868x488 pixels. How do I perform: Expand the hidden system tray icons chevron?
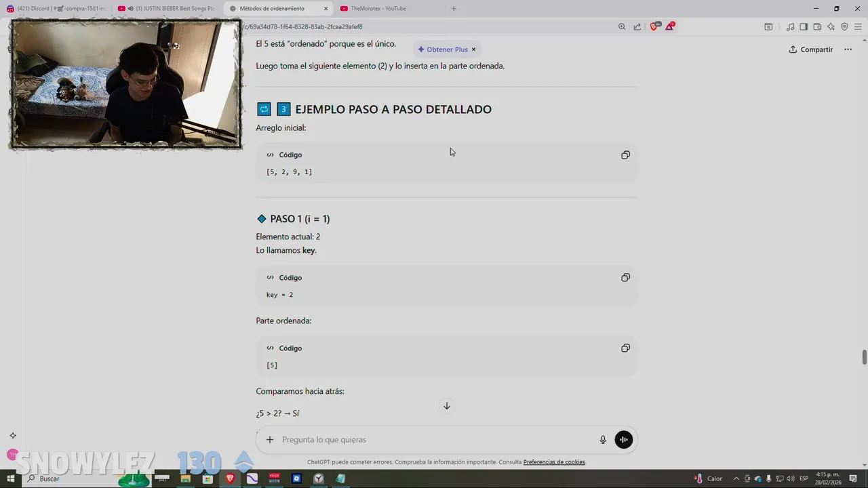[736, 479]
